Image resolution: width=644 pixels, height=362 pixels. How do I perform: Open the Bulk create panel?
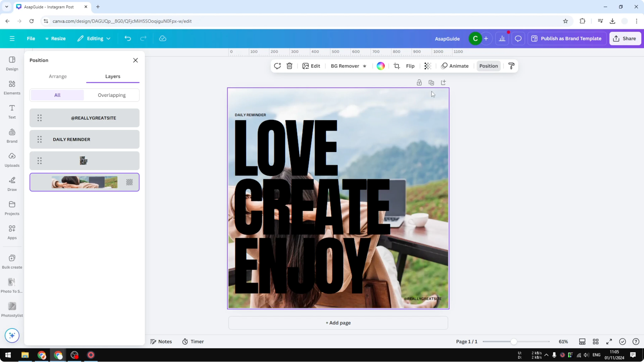[12, 261]
